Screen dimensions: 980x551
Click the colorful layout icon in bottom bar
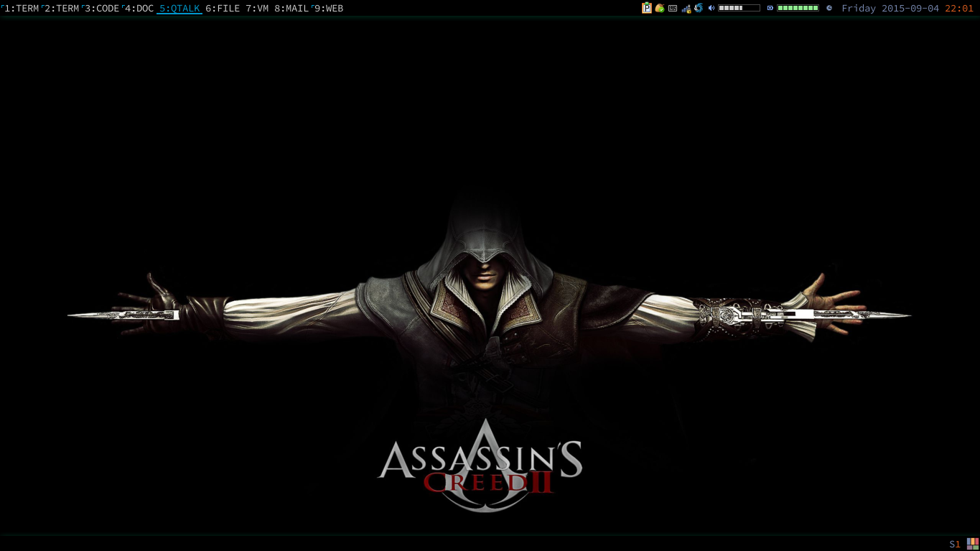(973, 543)
